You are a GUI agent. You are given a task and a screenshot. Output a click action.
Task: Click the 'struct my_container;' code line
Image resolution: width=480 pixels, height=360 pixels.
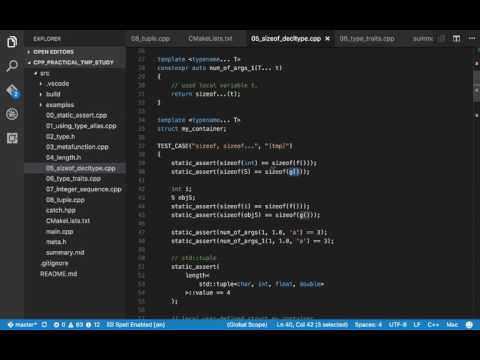pyautogui.click(x=192, y=129)
